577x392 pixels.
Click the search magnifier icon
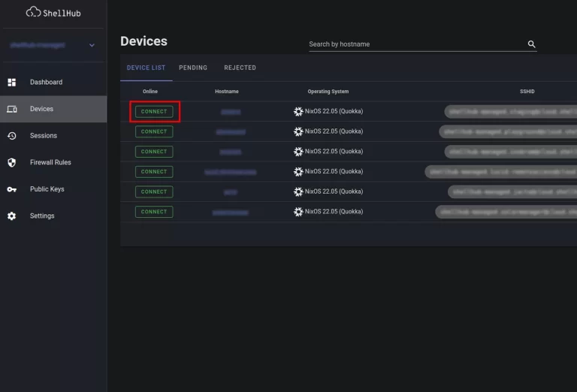point(531,44)
